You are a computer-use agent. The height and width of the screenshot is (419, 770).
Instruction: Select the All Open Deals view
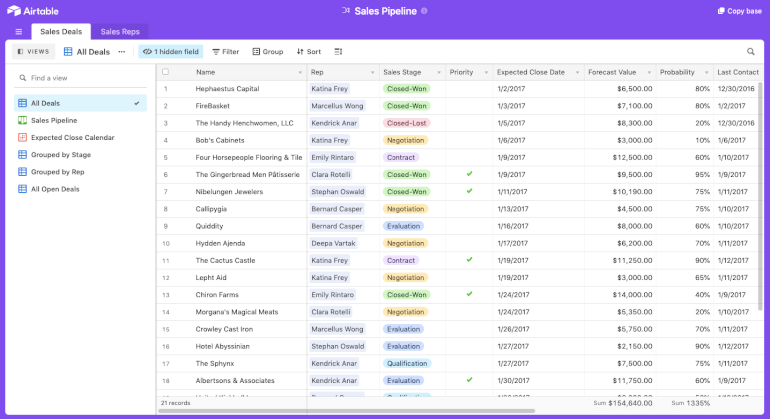coord(81,189)
